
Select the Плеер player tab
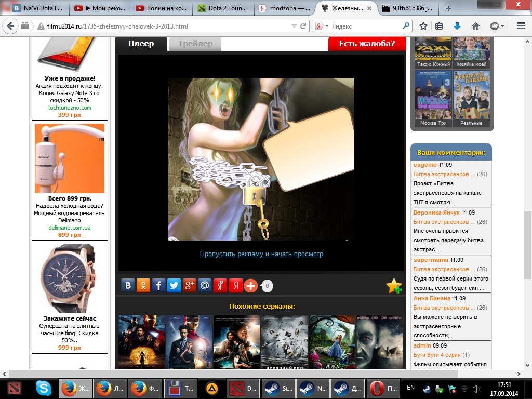tap(141, 44)
